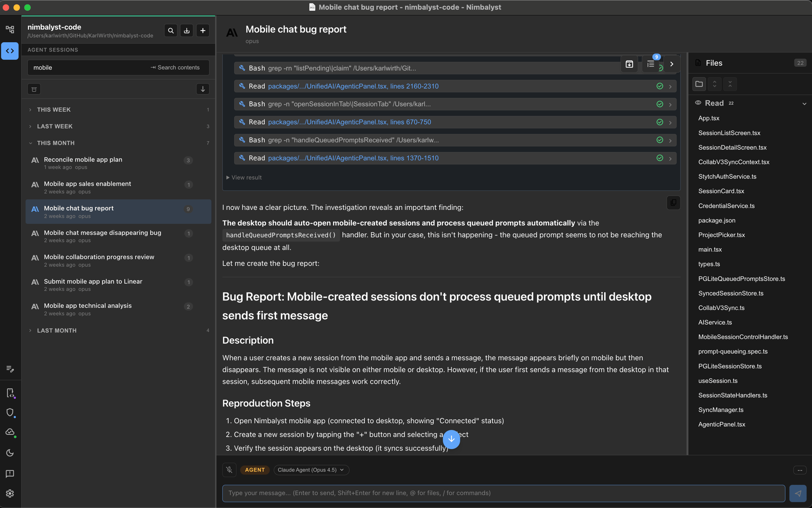Open SessionListScreen.tsx in Files panel
The width and height of the screenshot is (812, 508).
(x=729, y=133)
